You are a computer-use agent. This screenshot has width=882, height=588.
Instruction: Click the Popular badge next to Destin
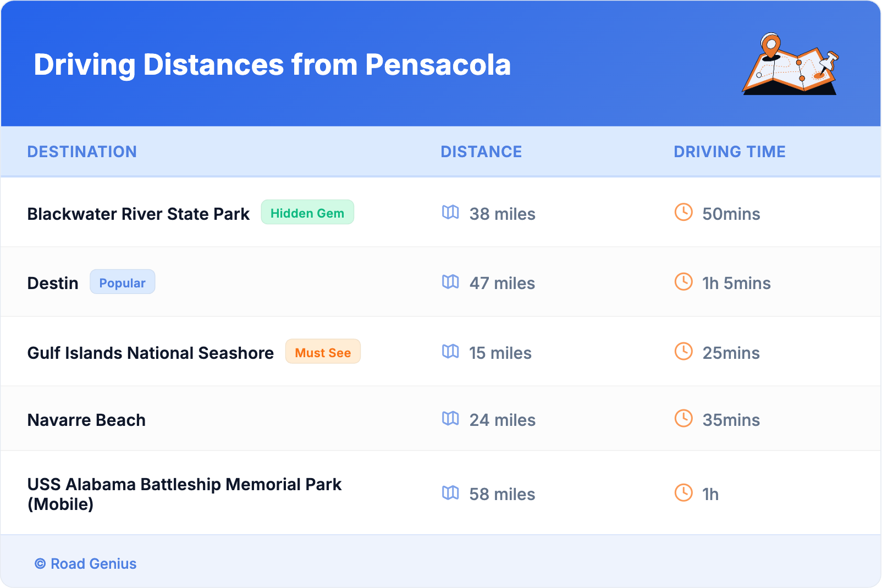click(122, 282)
